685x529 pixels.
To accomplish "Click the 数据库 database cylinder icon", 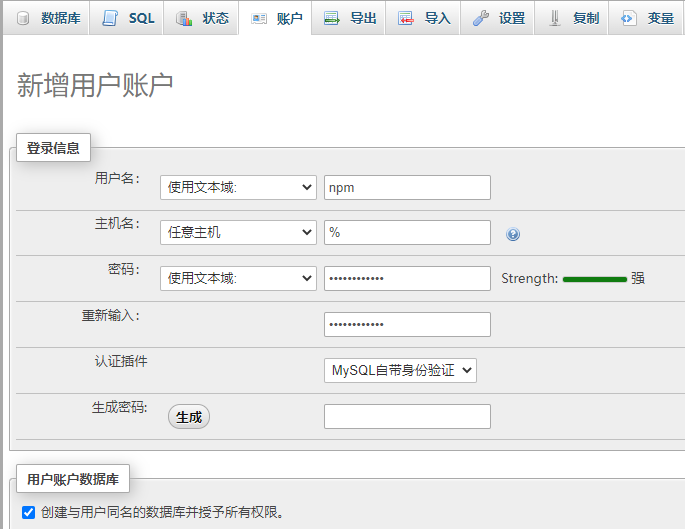I will [23, 18].
